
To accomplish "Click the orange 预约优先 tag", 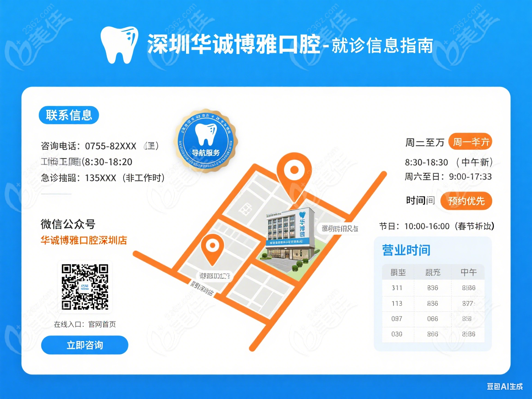I will point(466,201).
